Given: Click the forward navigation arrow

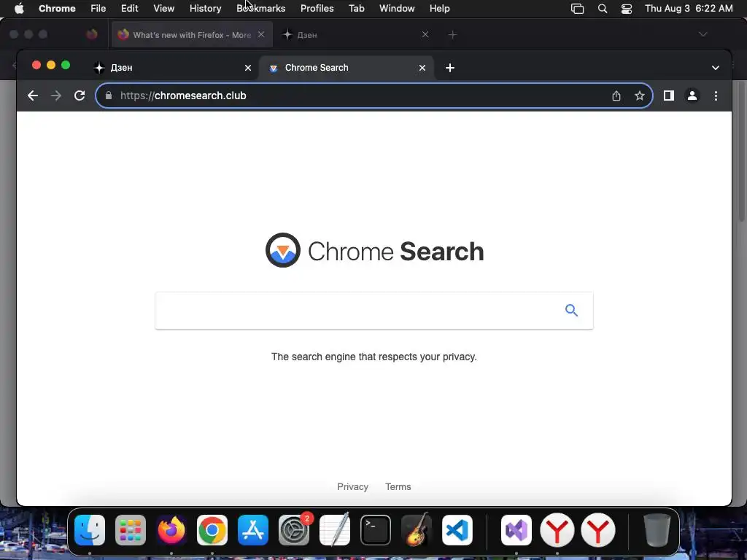Looking at the screenshot, I should 55,96.
